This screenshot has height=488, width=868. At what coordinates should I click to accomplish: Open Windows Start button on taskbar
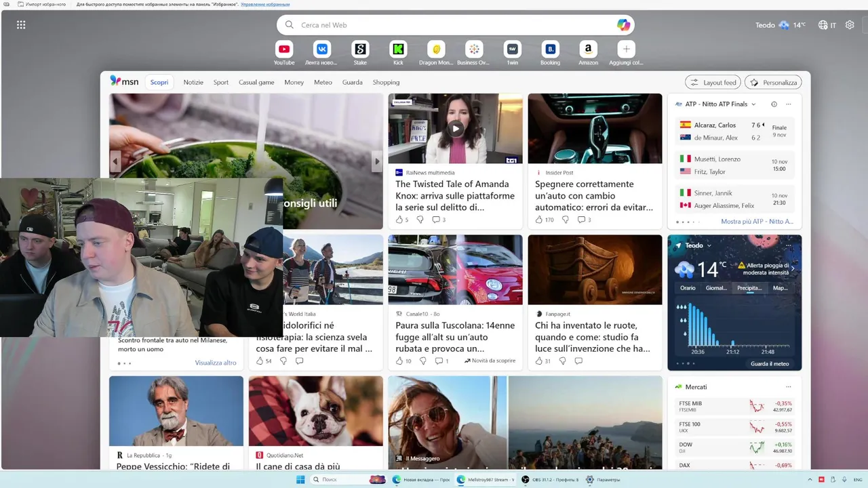(300, 479)
